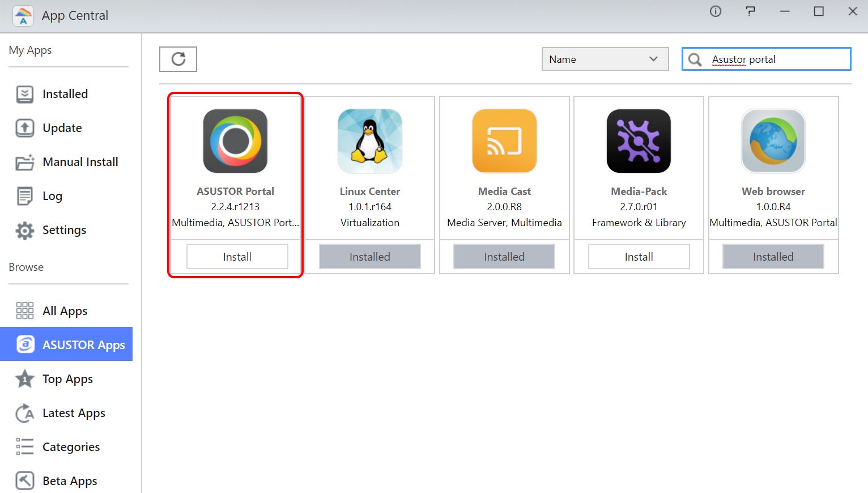The width and height of the screenshot is (868, 493).
Task: Open the help menu in the title bar
Action: click(x=750, y=11)
